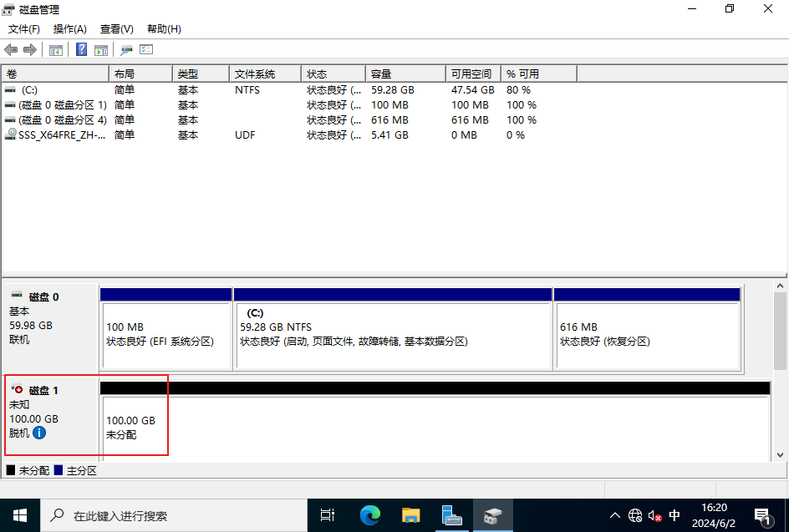
Task: Open the 文件(F) menu
Action: tap(24, 29)
